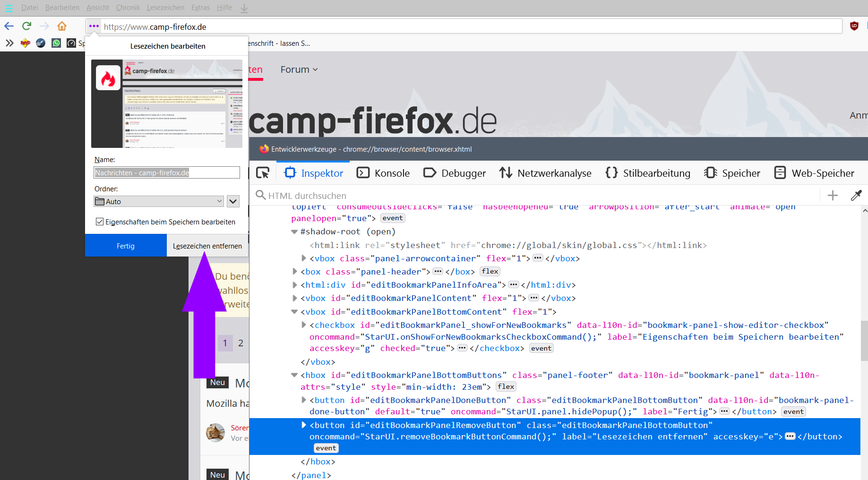Image resolution: width=868 pixels, height=480 pixels.
Task: Reload the page with the green icon
Action: [x=26, y=26]
